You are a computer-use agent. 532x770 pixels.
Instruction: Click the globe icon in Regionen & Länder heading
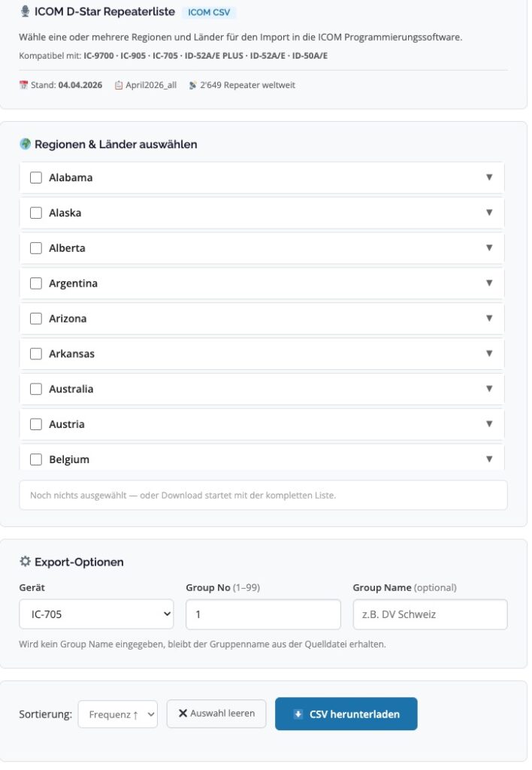[x=25, y=144]
